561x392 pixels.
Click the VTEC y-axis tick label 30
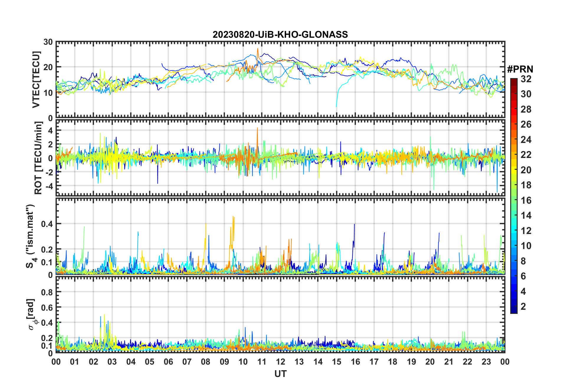pos(48,42)
